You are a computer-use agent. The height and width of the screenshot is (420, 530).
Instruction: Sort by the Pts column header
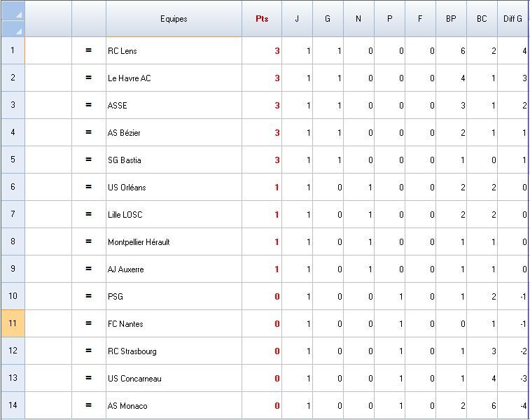[262, 19]
